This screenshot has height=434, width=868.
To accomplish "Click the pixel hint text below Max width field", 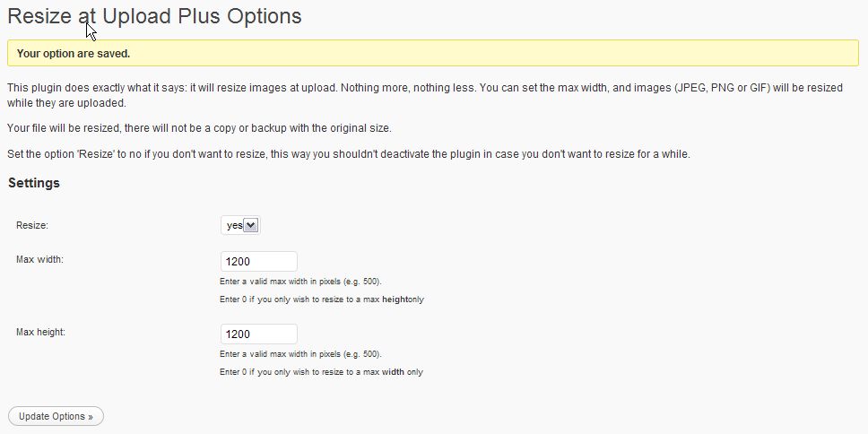I will pos(300,282).
